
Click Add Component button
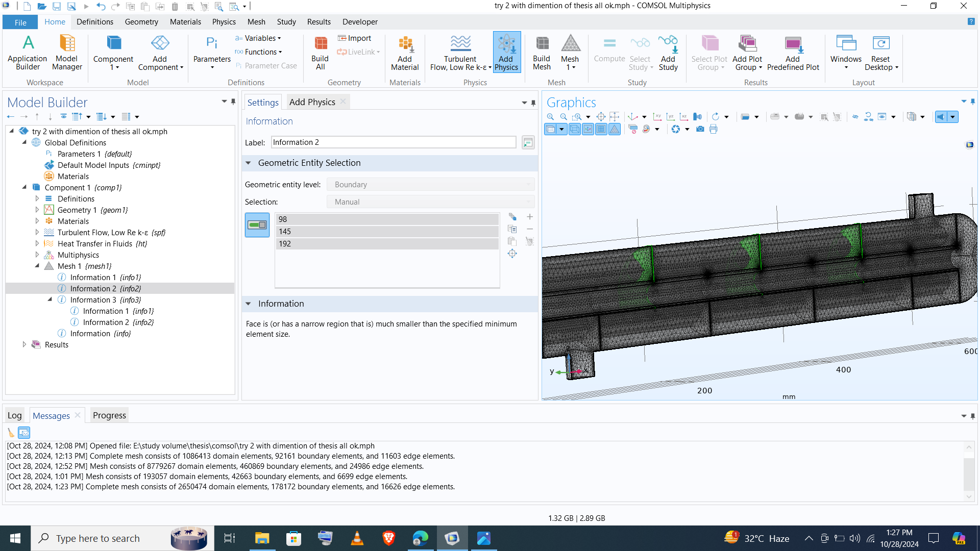coord(160,53)
